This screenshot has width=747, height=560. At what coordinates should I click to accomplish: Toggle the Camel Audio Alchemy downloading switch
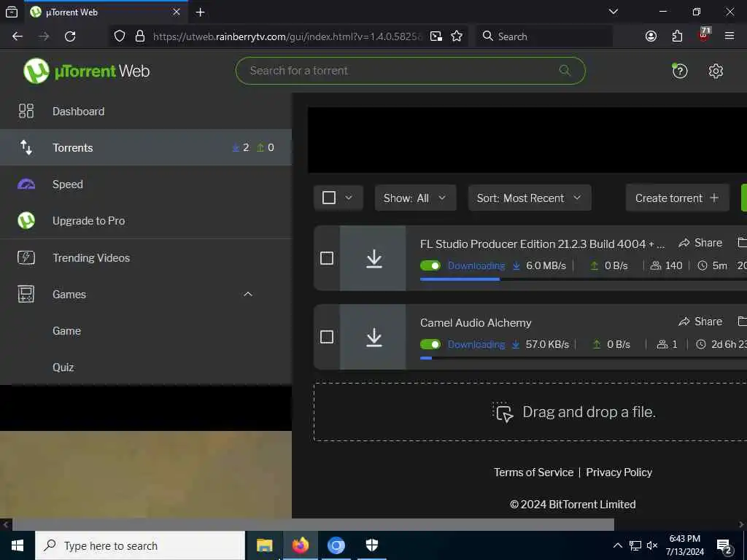click(x=430, y=344)
